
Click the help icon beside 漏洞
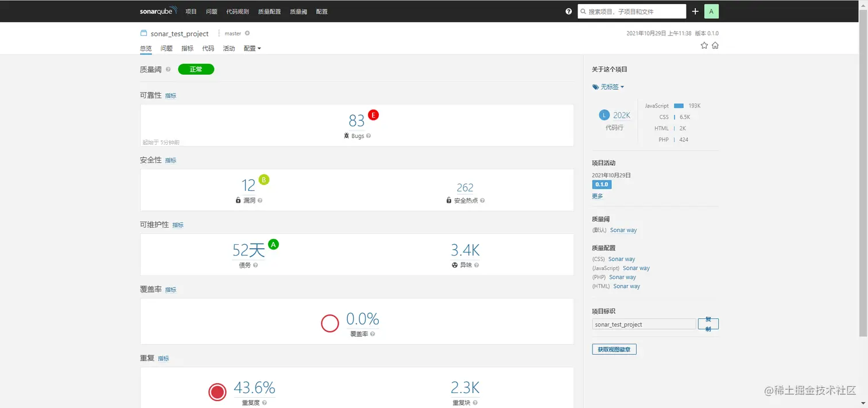[260, 201]
